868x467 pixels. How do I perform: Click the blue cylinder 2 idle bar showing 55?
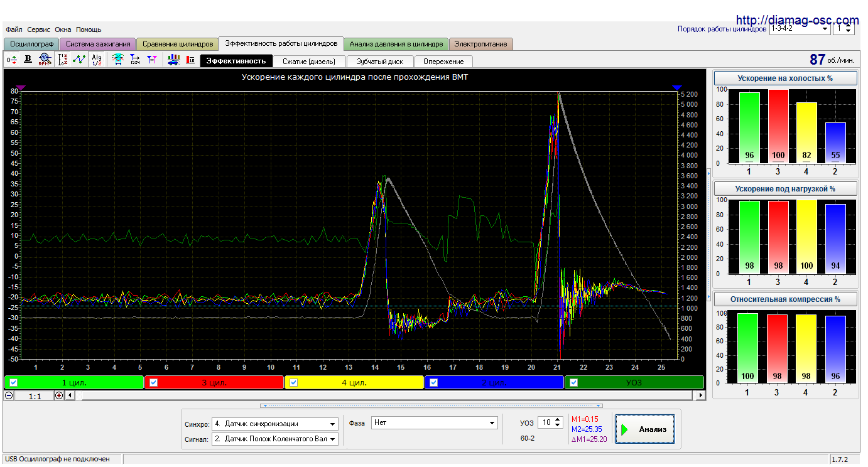[835, 143]
